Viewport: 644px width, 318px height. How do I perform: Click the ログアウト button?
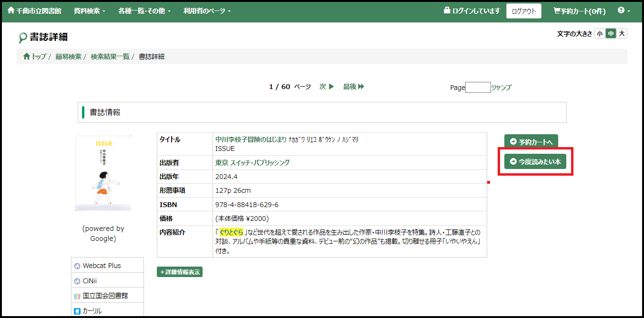pyautogui.click(x=523, y=11)
